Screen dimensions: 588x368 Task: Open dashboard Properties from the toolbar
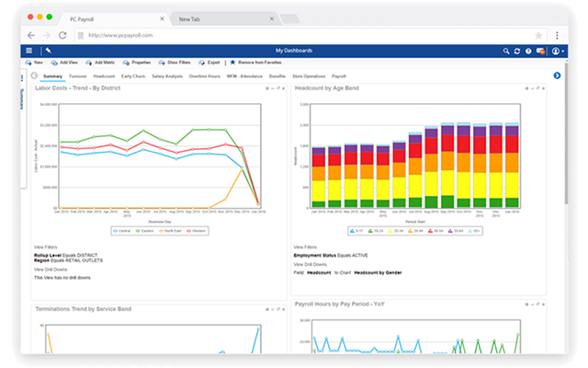coord(137,63)
